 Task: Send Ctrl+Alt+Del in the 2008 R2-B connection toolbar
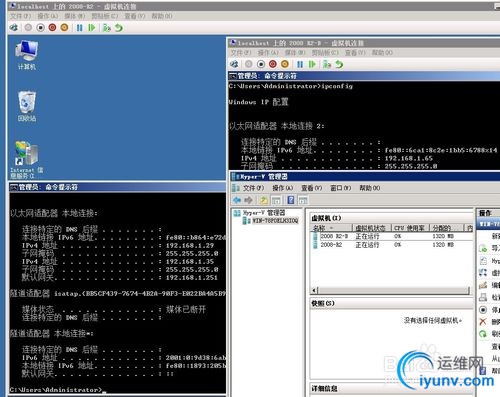pos(234,64)
